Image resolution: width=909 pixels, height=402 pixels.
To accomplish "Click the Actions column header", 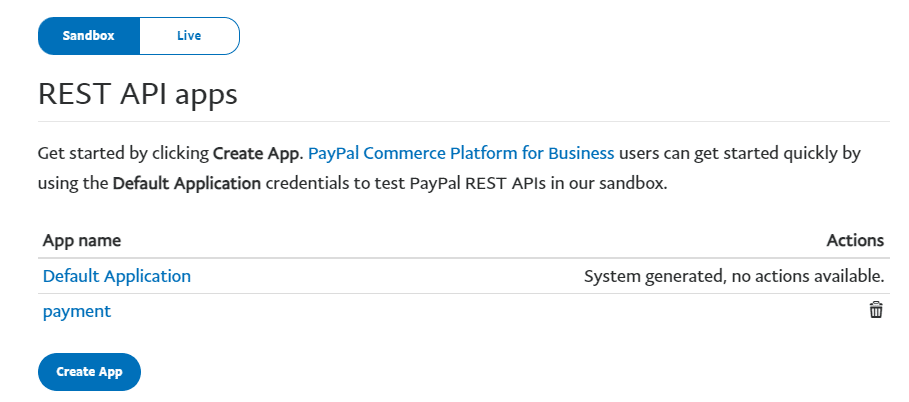I will point(855,241).
